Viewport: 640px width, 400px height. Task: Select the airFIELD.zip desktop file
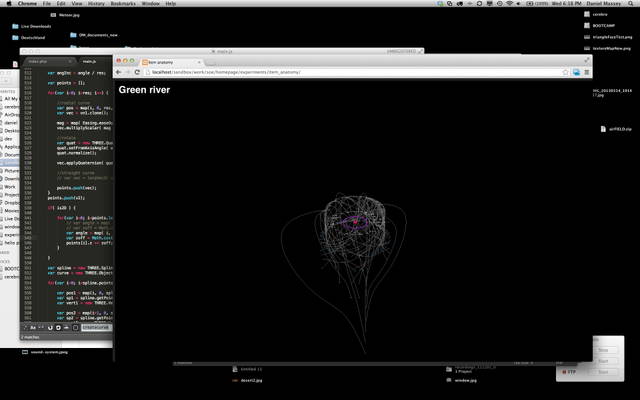tap(616, 129)
